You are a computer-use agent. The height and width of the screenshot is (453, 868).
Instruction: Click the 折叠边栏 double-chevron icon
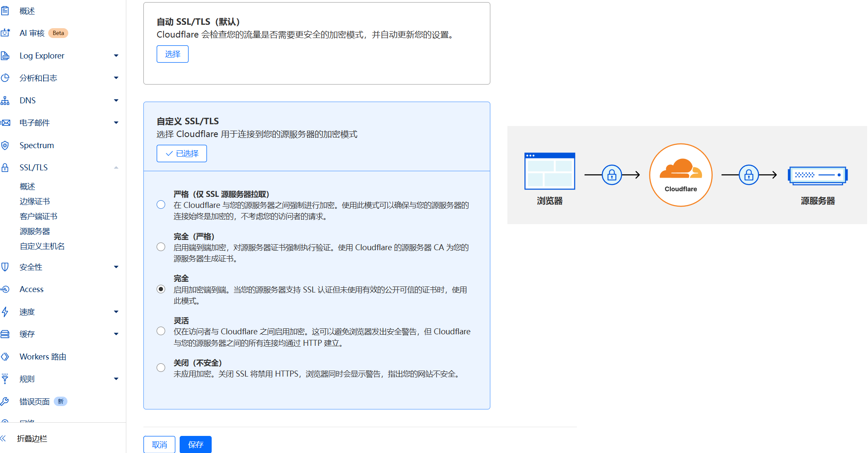(x=3, y=438)
